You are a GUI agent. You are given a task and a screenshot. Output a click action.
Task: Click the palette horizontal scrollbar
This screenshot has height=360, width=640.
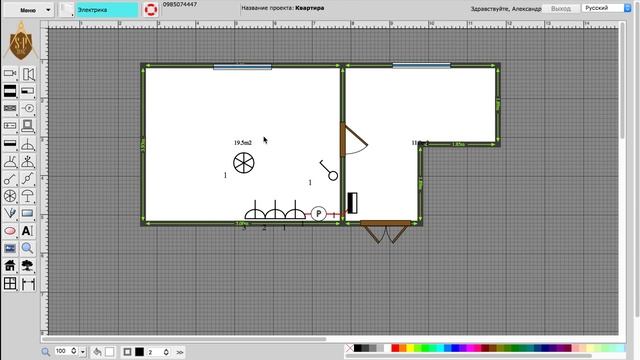(x=469, y=355)
